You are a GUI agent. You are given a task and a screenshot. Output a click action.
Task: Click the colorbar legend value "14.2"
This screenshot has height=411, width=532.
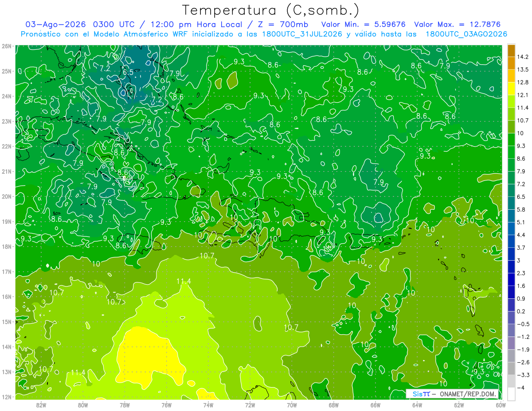(523, 57)
